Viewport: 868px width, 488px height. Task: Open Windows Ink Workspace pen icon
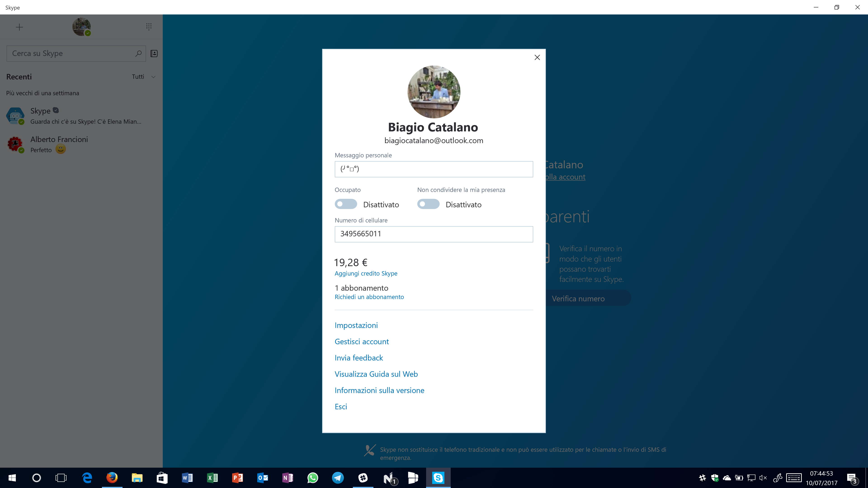tap(777, 478)
